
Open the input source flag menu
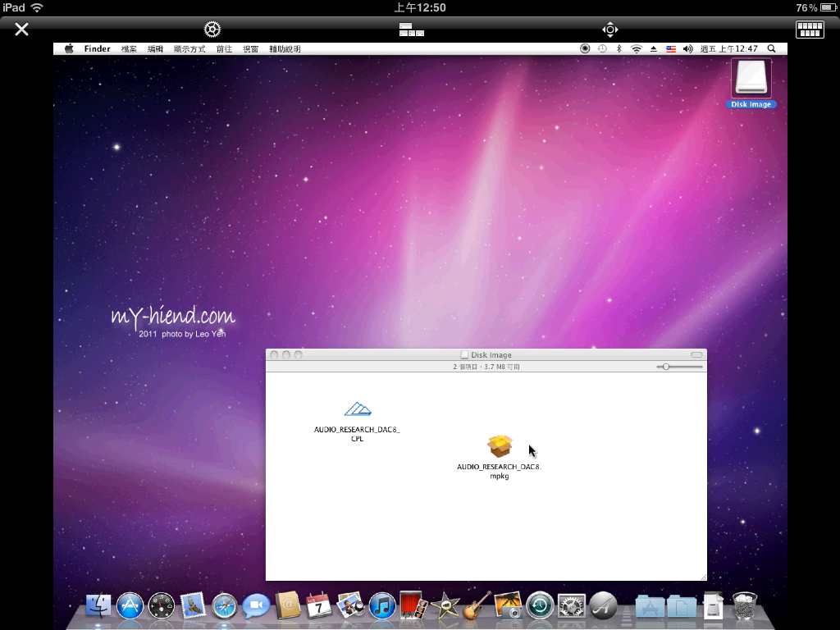pyautogui.click(x=671, y=48)
